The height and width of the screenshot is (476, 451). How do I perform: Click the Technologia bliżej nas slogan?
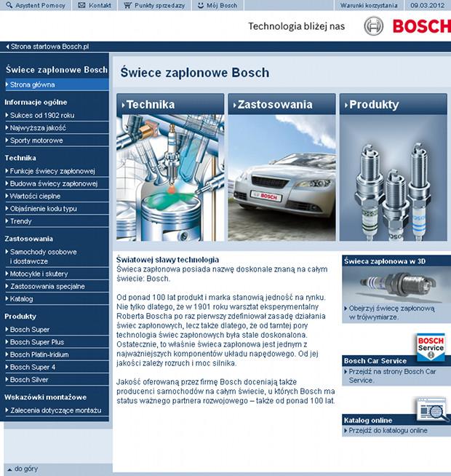click(x=297, y=26)
